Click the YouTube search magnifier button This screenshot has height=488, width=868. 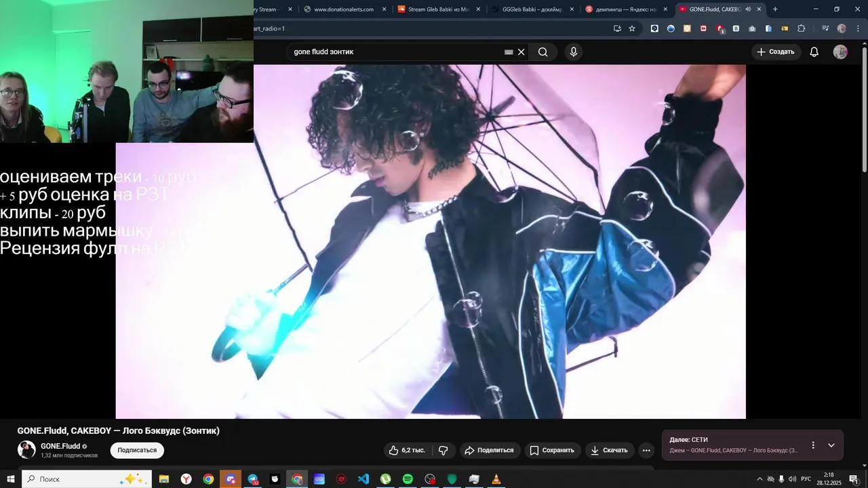click(542, 52)
